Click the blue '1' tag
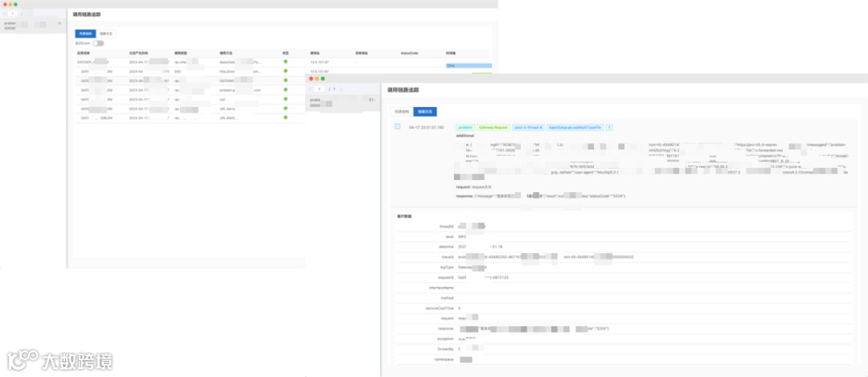Image resolution: width=868 pixels, height=377 pixels. (609, 127)
